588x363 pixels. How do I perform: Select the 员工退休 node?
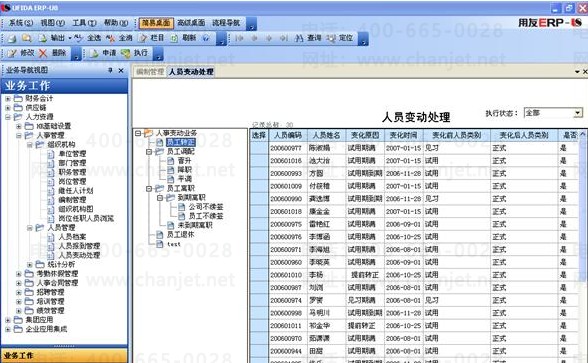(176, 234)
